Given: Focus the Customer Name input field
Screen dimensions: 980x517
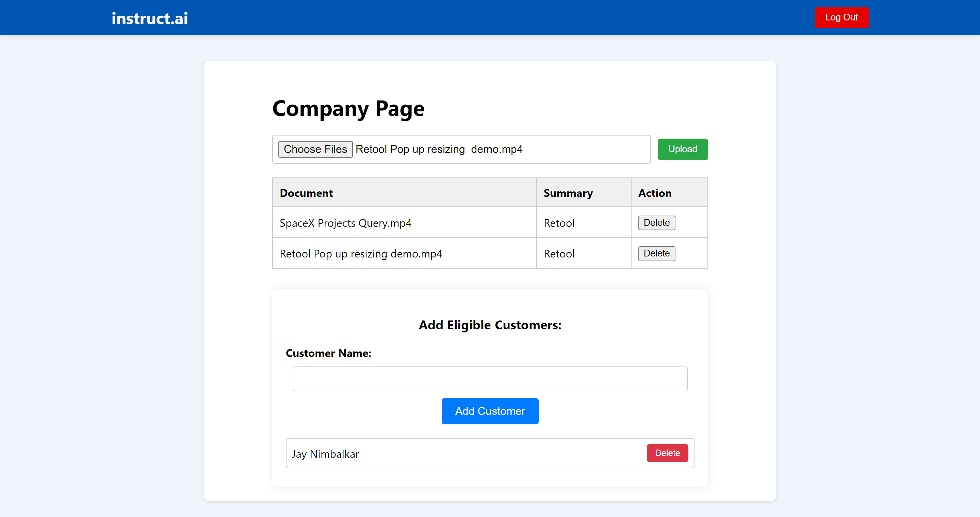Looking at the screenshot, I should coord(490,379).
